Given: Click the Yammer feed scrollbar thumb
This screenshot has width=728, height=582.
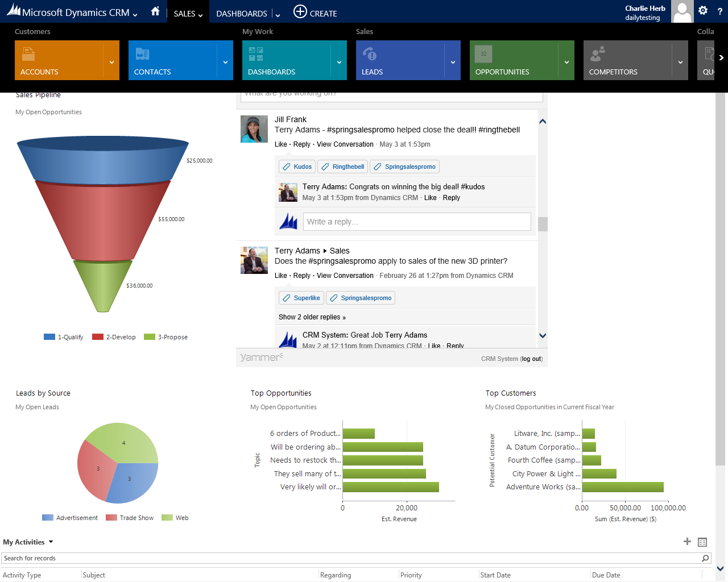Looking at the screenshot, I should 543,224.
